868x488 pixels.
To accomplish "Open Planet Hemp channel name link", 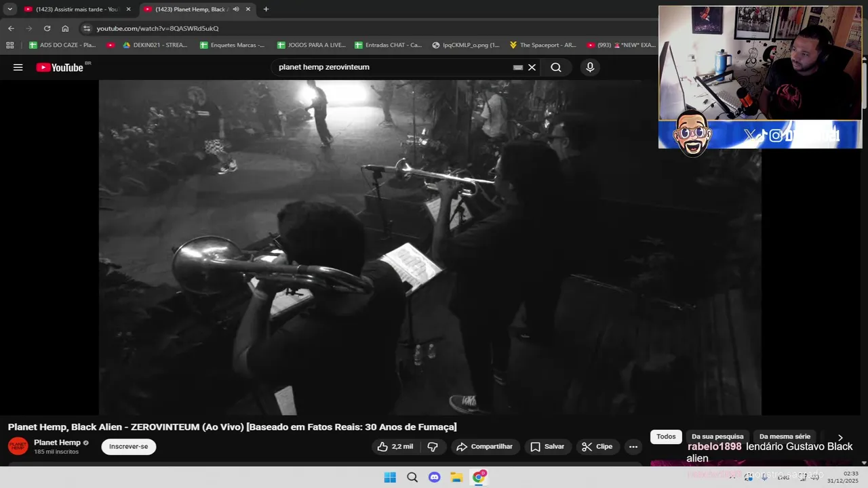I will coord(57,443).
